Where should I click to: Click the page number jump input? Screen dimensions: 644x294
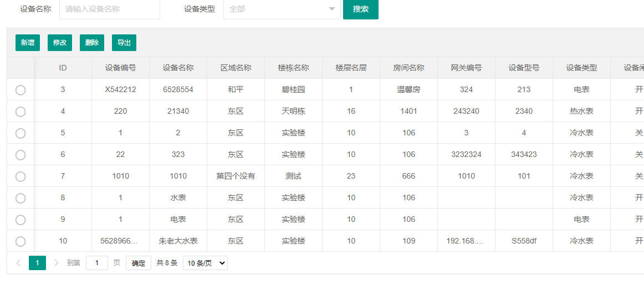point(97,263)
